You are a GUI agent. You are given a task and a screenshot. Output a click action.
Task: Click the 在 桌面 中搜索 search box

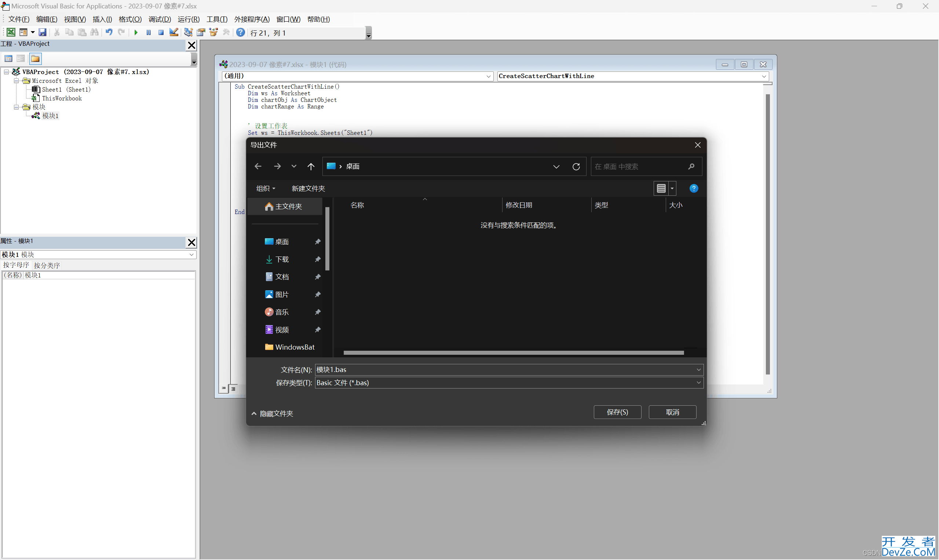[646, 166]
